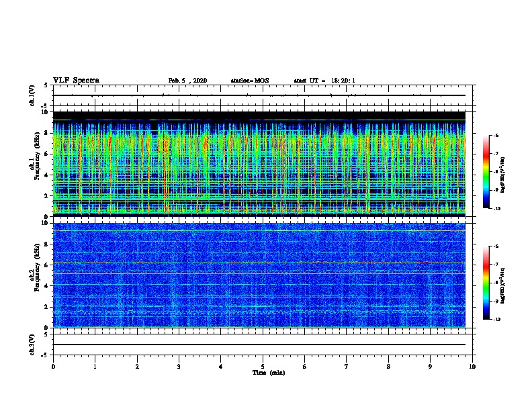Click the ch.2 frequency tick label "6"

pyautogui.click(x=47, y=265)
